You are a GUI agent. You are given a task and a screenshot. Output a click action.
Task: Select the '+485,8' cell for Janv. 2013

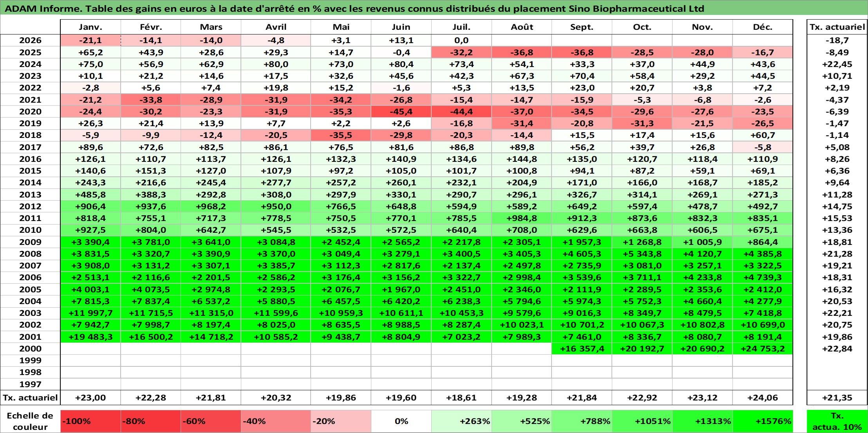click(90, 195)
